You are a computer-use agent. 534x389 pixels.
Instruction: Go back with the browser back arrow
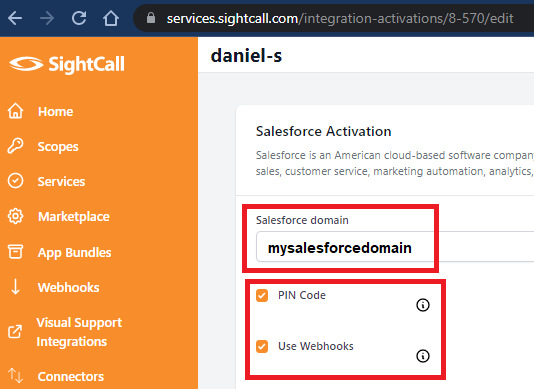click(x=15, y=18)
